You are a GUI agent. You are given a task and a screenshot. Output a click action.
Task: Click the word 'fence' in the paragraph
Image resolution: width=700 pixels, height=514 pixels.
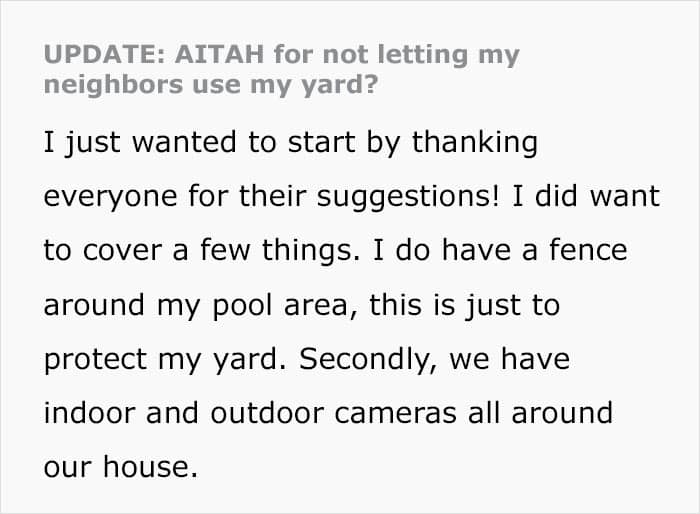[x=588, y=250]
